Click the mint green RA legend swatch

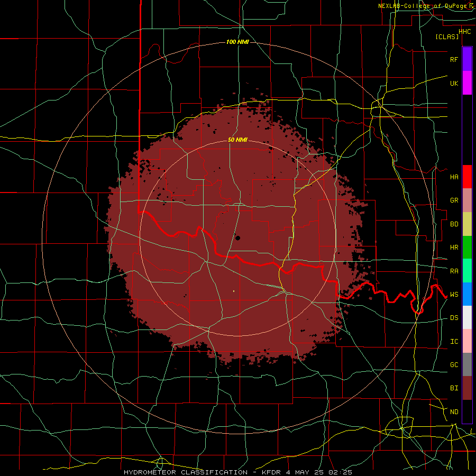[467, 271]
